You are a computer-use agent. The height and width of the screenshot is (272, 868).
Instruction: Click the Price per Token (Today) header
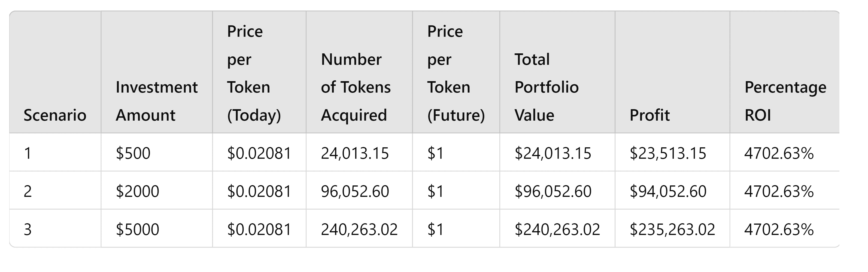coord(254,73)
